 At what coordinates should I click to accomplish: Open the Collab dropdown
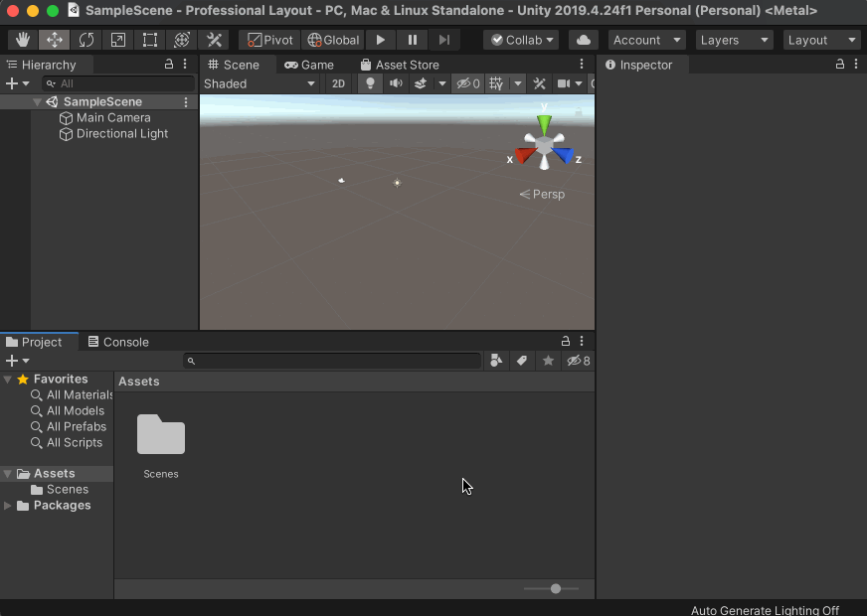coord(521,40)
